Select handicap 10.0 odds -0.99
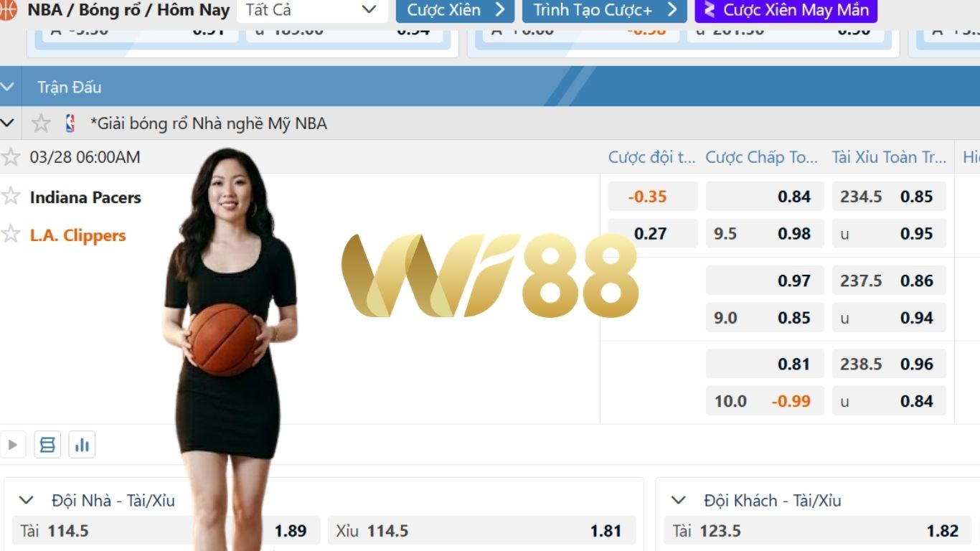 (x=765, y=401)
